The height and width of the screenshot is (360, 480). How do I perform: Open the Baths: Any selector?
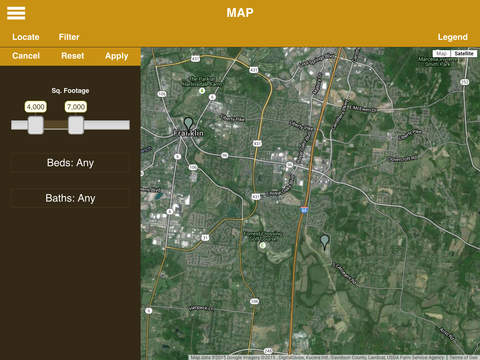point(70,198)
